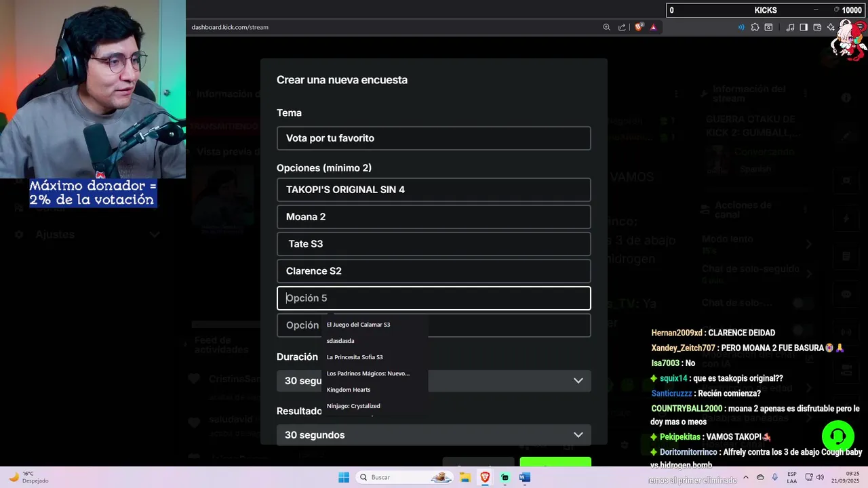Click the Windows Buscar search box

[x=406, y=477]
